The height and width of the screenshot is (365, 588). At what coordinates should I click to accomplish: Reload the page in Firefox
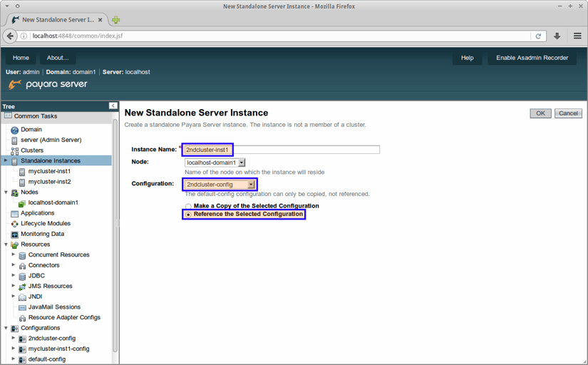(x=538, y=36)
